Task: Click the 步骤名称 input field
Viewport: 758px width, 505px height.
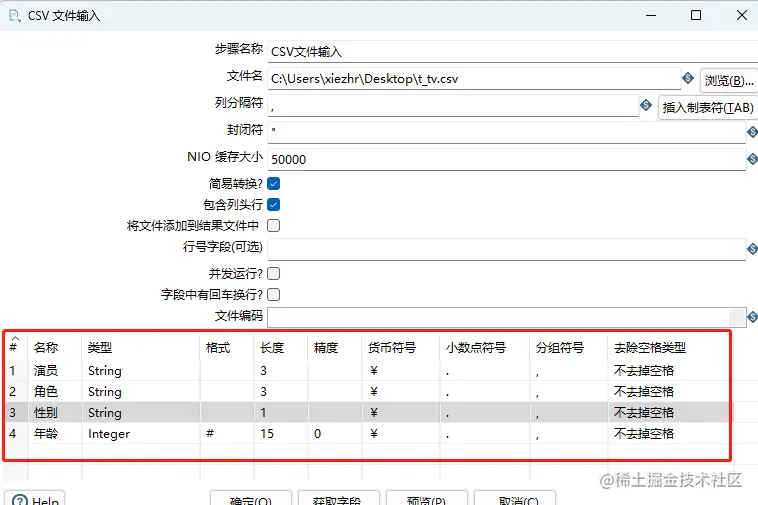Action: (512, 52)
